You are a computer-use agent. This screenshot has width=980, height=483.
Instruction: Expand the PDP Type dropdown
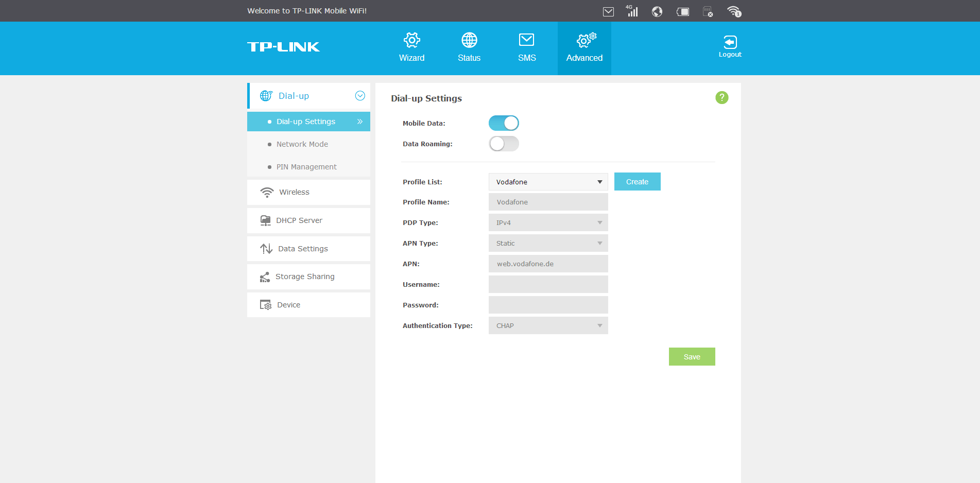click(x=548, y=222)
